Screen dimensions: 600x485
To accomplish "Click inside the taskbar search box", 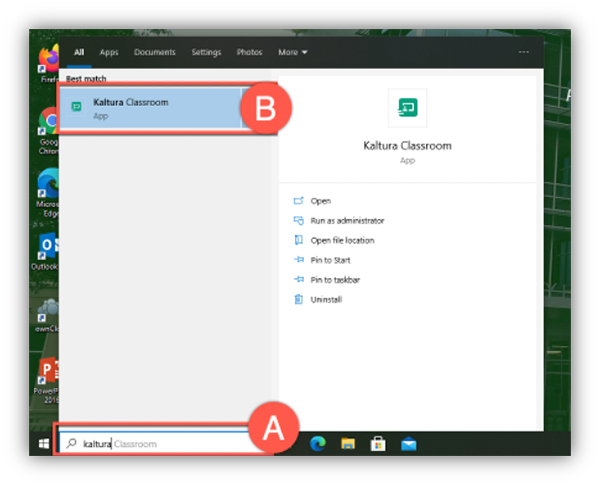I will pos(160,443).
